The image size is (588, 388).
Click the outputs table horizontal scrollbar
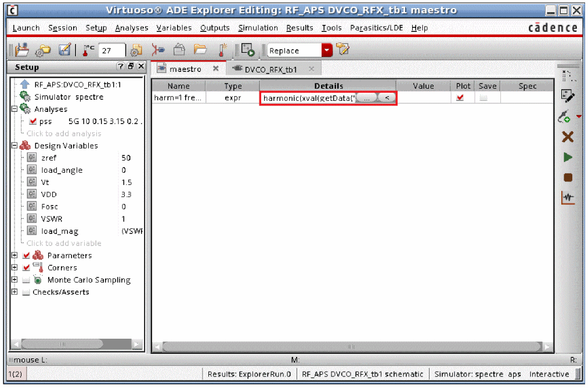point(351,347)
